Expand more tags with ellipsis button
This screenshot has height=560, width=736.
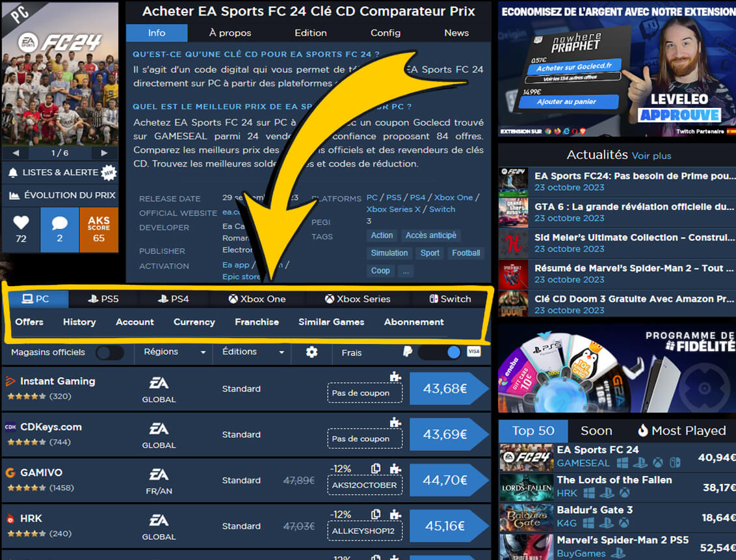(405, 271)
